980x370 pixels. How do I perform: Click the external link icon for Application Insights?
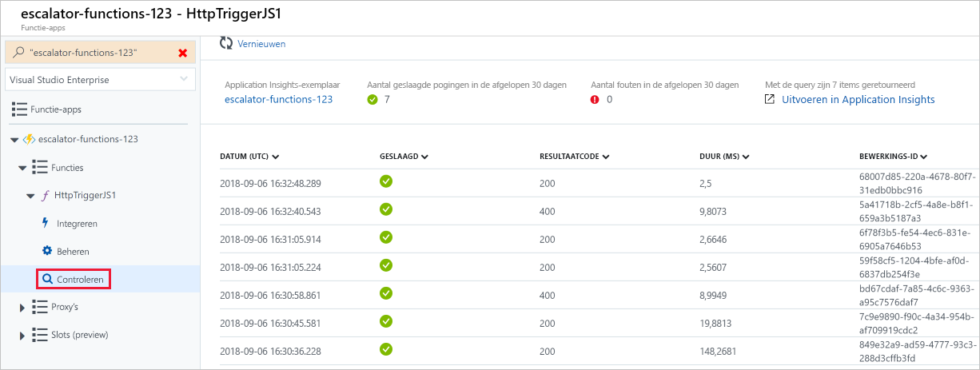pyautogui.click(x=770, y=100)
